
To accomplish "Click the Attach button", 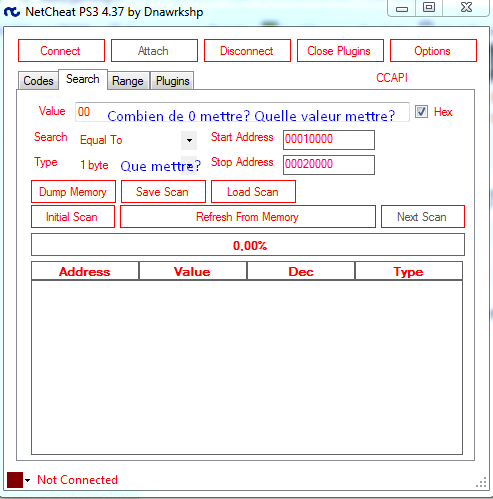I will point(154,51).
